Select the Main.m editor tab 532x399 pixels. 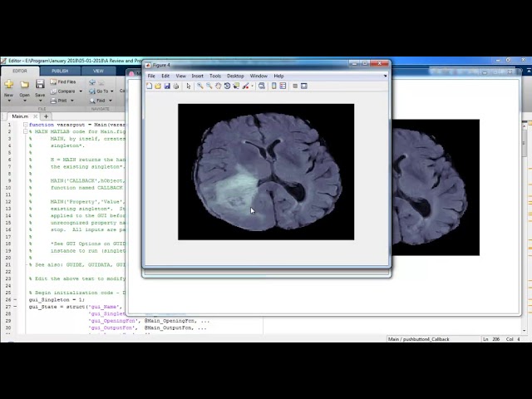point(20,116)
